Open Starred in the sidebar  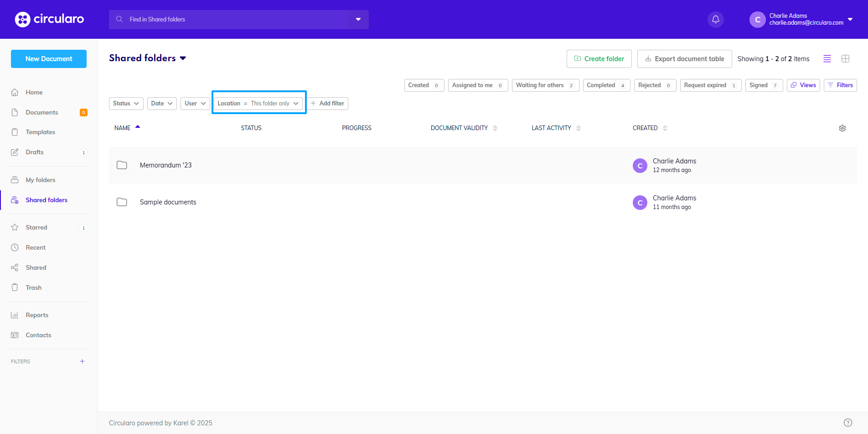[x=36, y=227]
